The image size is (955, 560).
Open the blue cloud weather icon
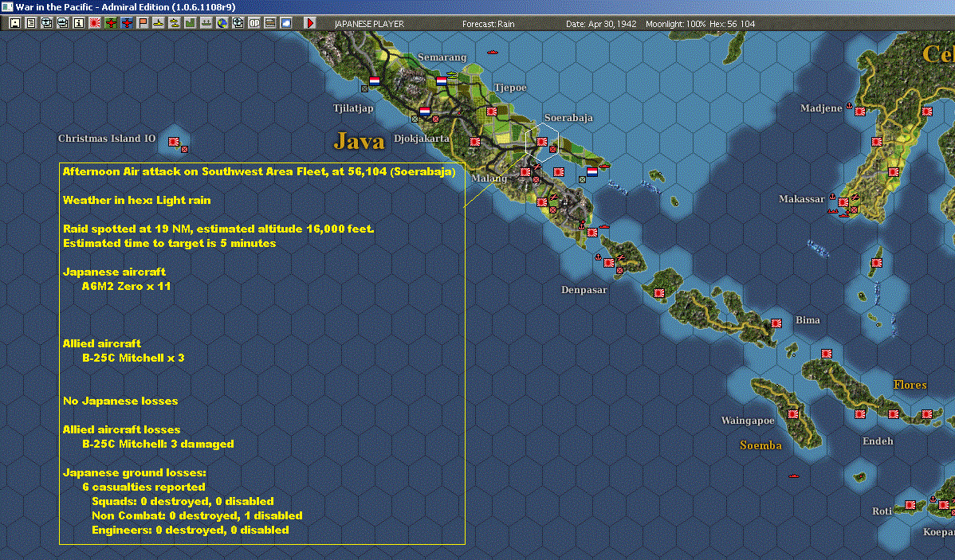click(x=285, y=23)
